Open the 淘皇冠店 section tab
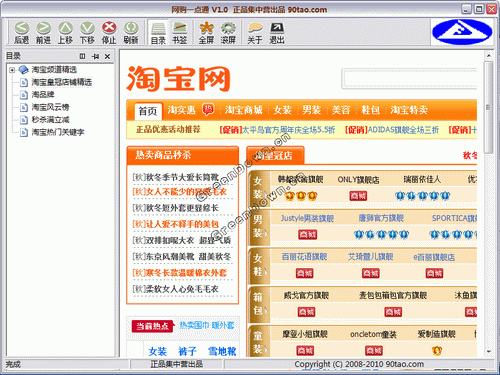 pos(275,155)
